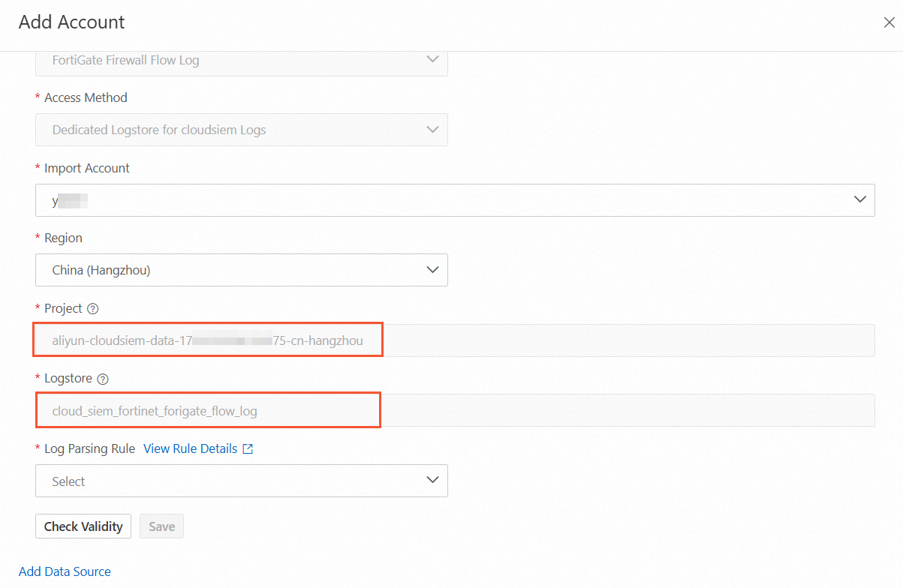Click the Access Method label
The image size is (903, 588).
(x=86, y=97)
